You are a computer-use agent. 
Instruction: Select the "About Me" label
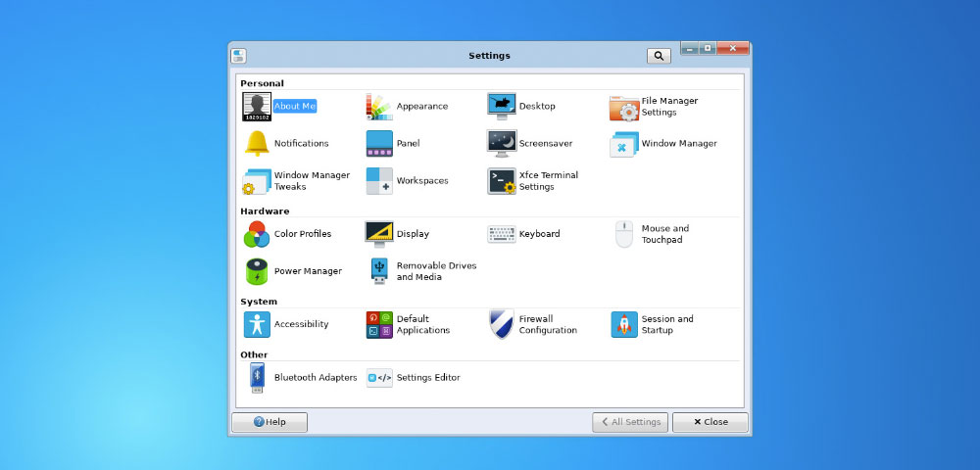[x=295, y=106]
